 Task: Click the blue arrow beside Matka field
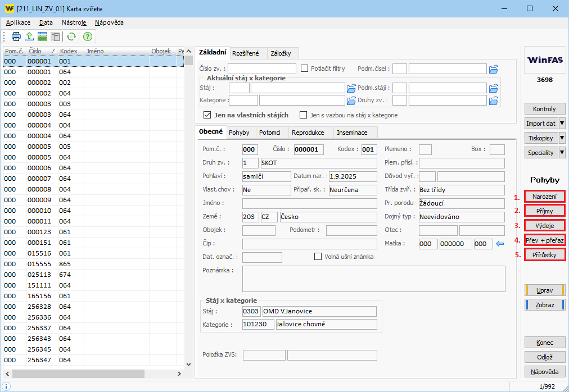[499, 244]
